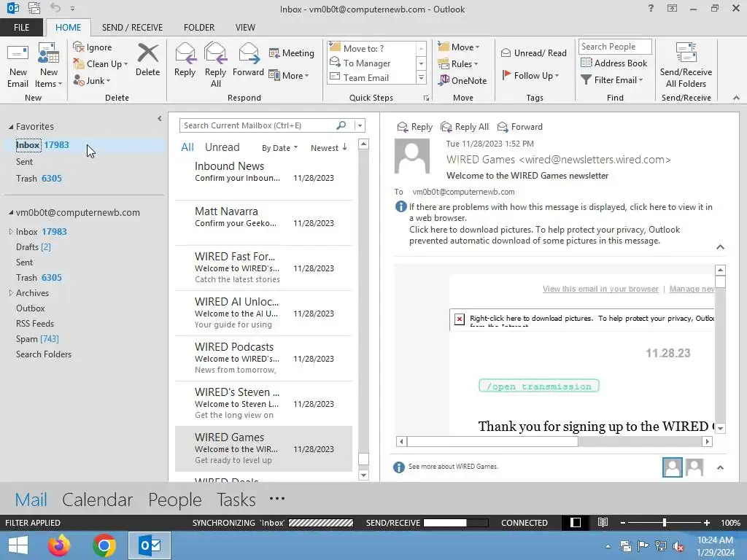The height and width of the screenshot is (560, 747).
Task: Open the Drafts [2] folder
Action: (x=34, y=246)
